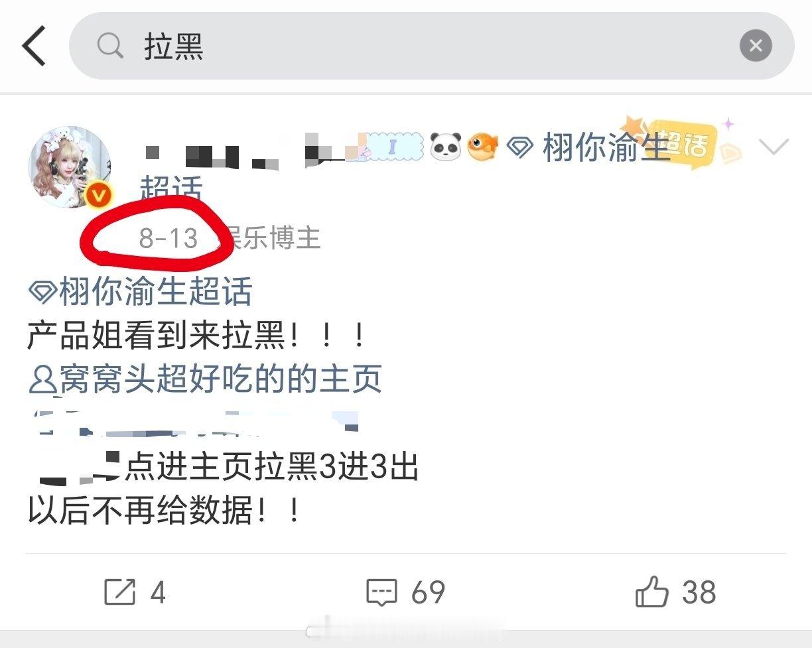Tap the magnifier search icon
This screenshot has height=648, width=812.
coord(110,46)
